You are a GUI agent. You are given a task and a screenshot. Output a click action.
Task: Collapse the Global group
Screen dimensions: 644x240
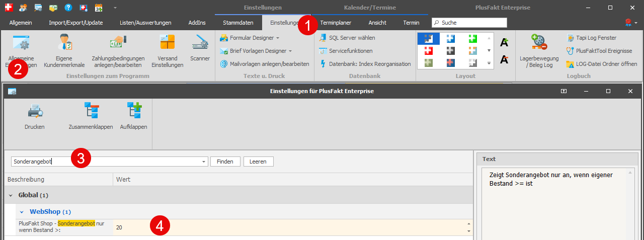point(11,195)
